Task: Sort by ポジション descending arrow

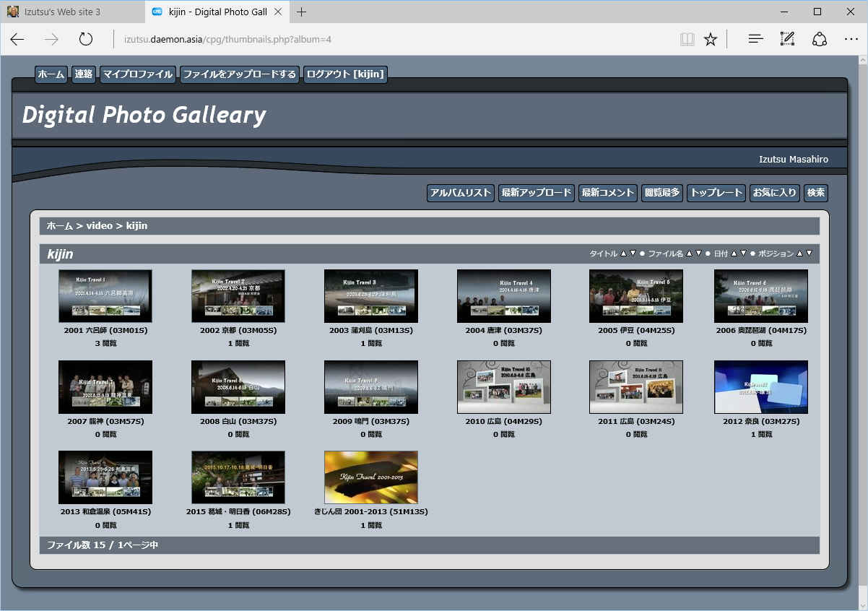Action: pos(809,253)
